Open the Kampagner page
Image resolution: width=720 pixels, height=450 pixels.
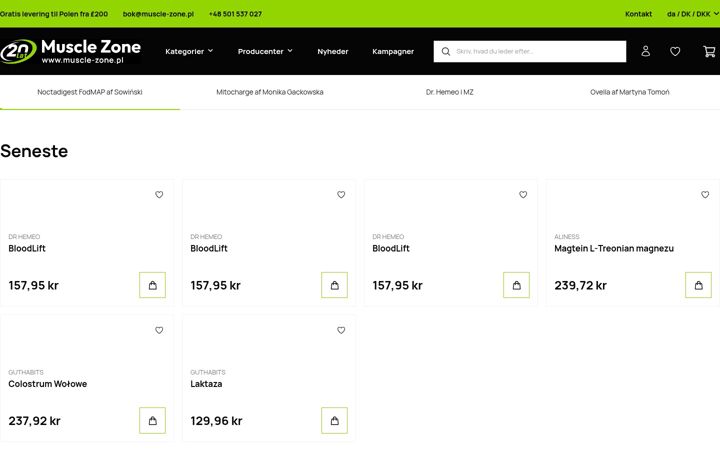(393, 51)
